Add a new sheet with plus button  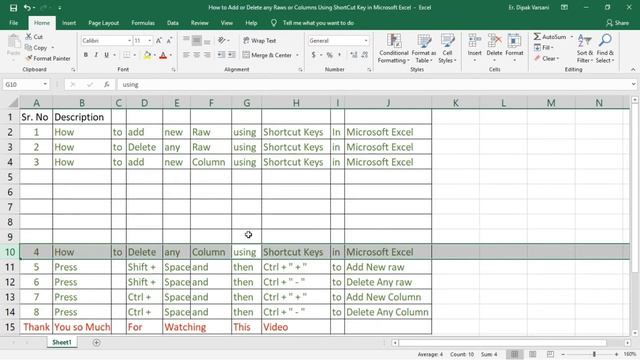point(96,342)
